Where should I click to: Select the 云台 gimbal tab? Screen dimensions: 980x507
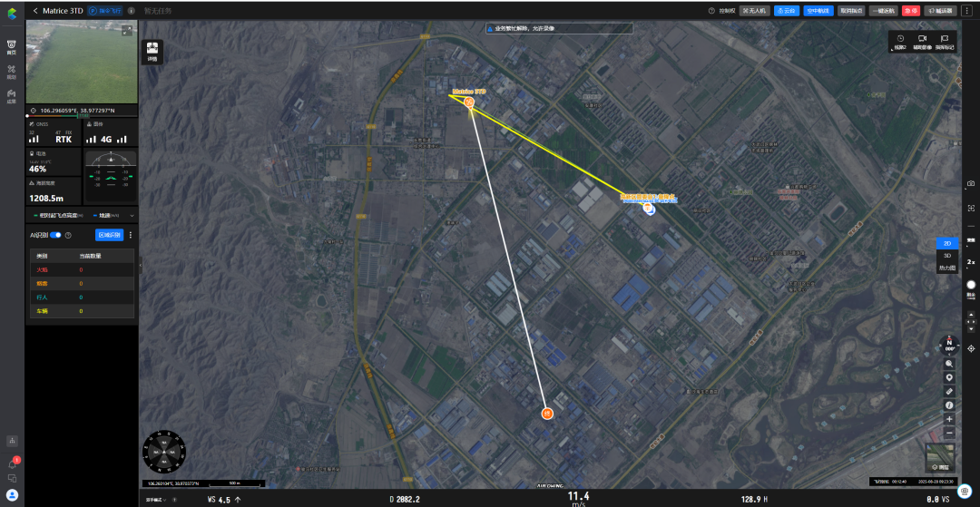(787, 11)
